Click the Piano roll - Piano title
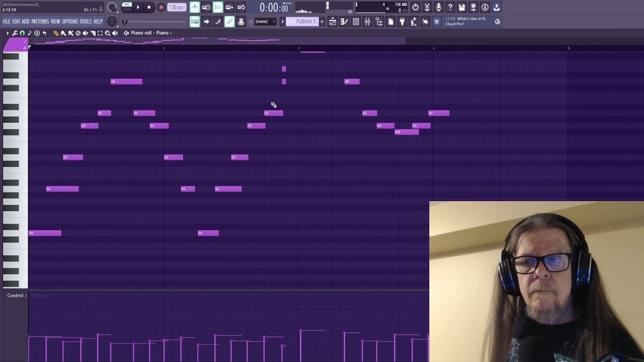 click(x=149, y=33)
